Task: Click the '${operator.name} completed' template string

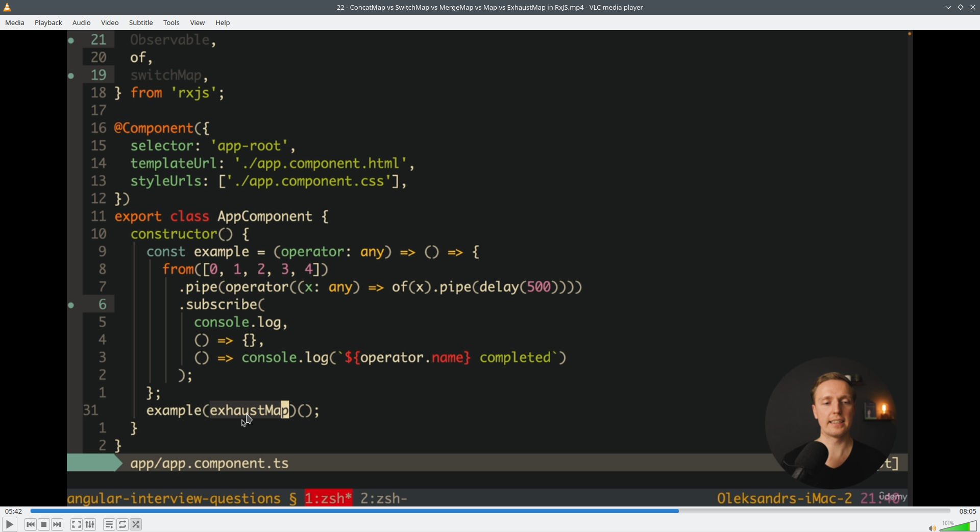Action: [448, 357]
